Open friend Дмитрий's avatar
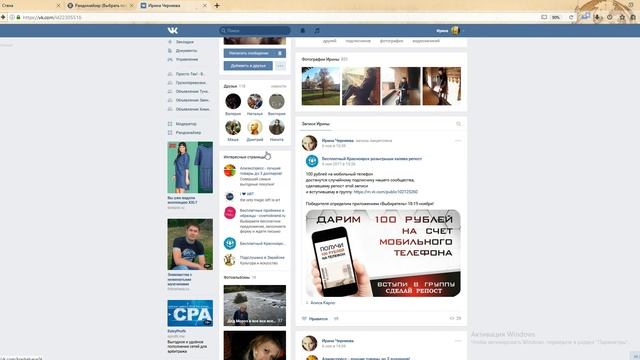The height and width of the screenshot is (360, 640). [x=255, y=127]
